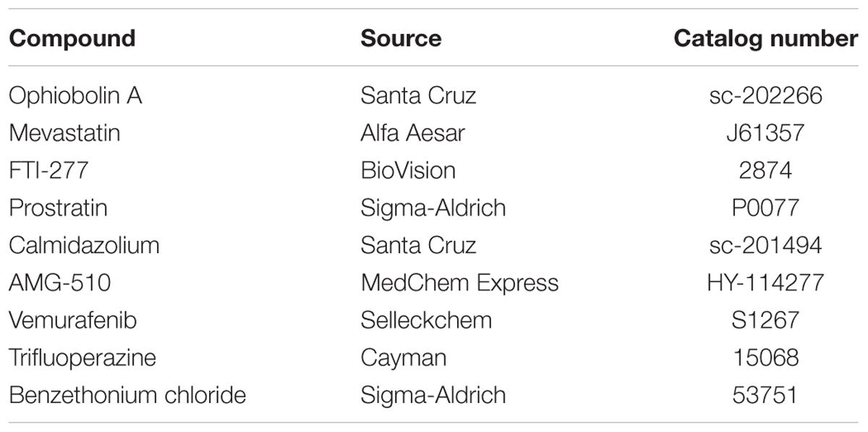The height and width of the screenshot is (432, 868).
Task: Click the MedChem Express source
Action: pos(459,283)
